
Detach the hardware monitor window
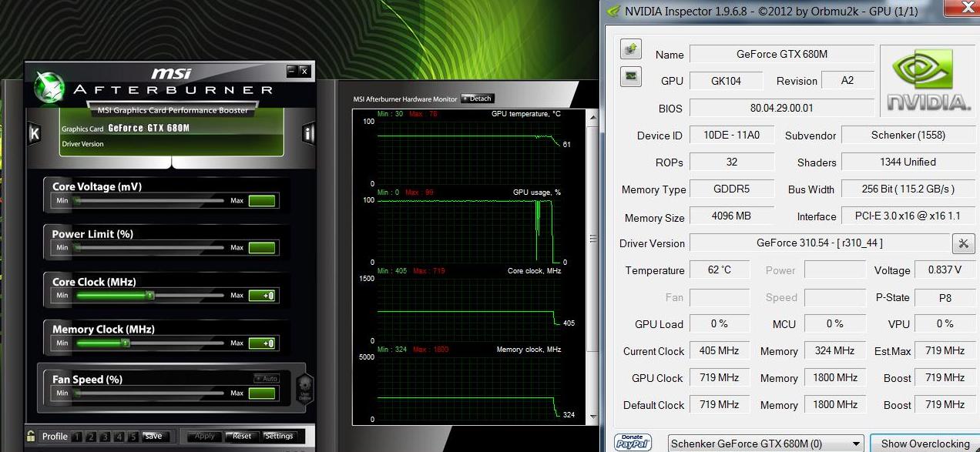tap(477, 99)
